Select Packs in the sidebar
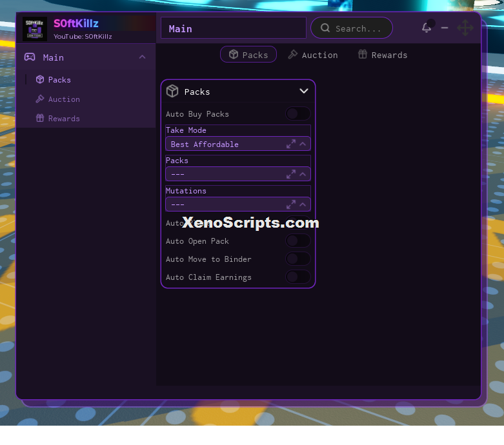The width and height of the screenshot is (504, 445). click(x=85, y=79)
